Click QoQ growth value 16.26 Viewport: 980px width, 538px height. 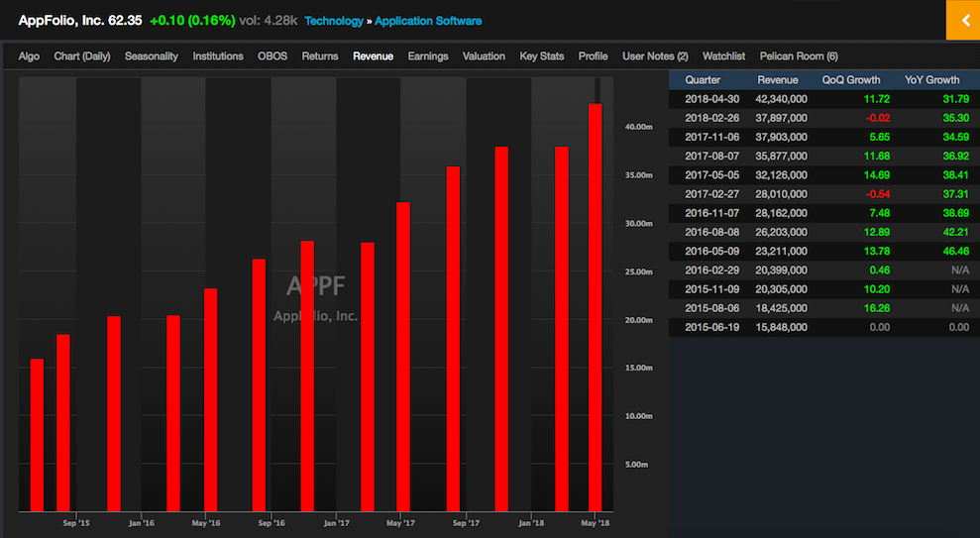tap(877, 308)
